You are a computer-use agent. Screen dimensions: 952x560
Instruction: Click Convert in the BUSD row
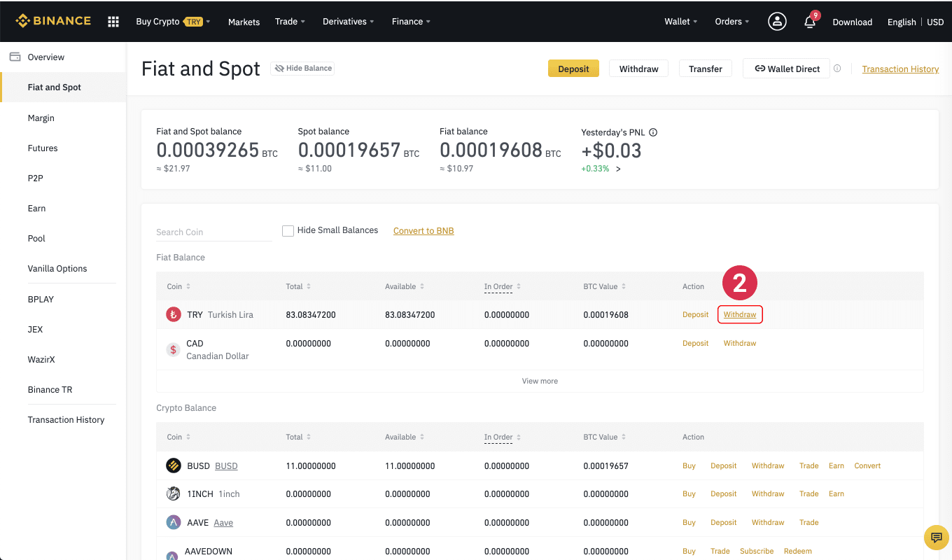click(867, 465)
